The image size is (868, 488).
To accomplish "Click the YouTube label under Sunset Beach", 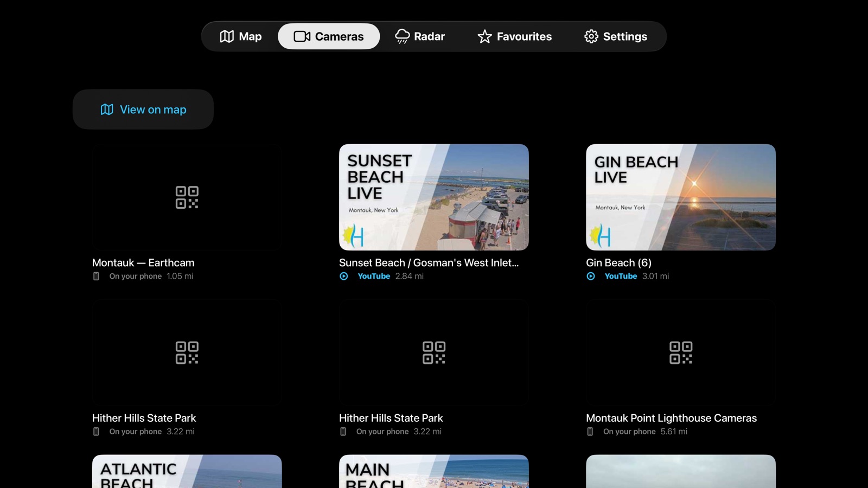I will coord(374,276).
